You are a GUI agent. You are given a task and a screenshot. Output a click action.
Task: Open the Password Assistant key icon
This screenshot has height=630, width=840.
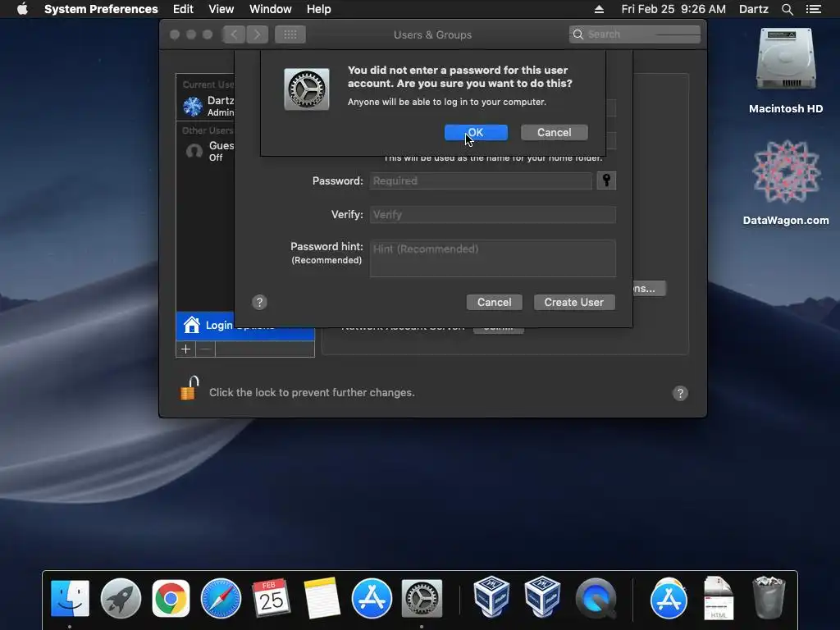point(606,180)
